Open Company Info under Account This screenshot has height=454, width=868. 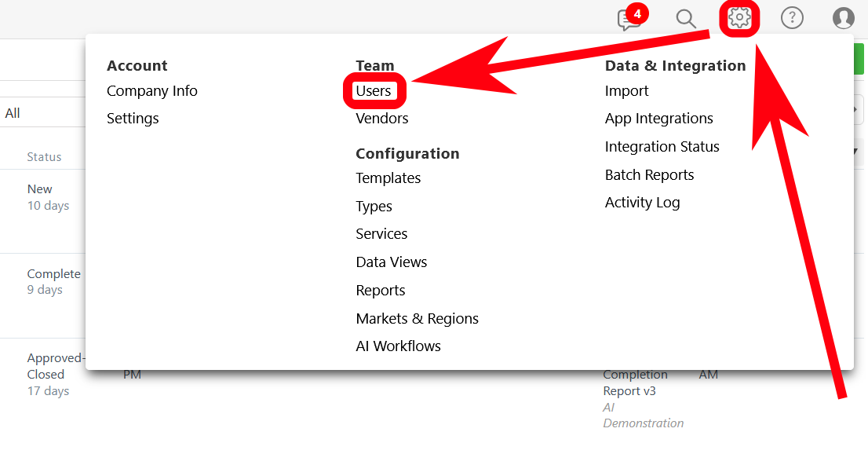click(152, 91)
